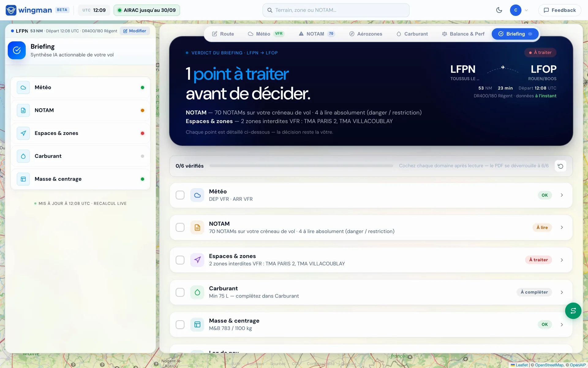The height and width of the screenshot is (368, 588).
Task: Click the user avatar C
Action: 516,10
